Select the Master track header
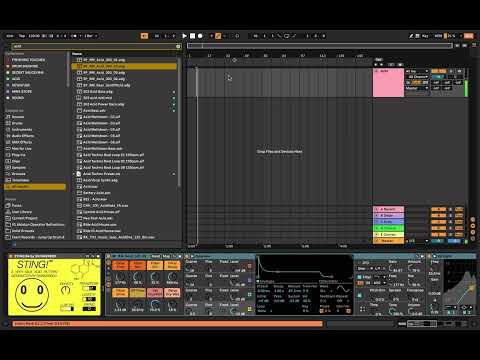Viewport: 480px width, 360px height. pos(388,241)
